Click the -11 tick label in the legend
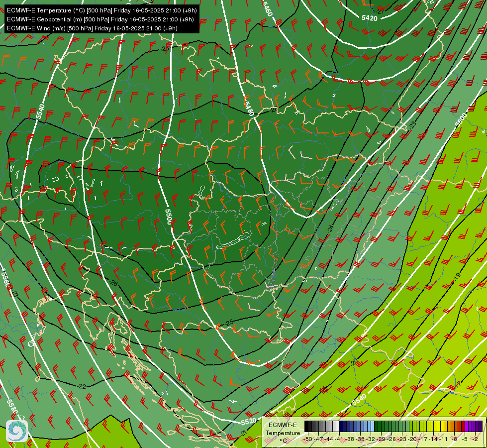This screenshot has width=487, height=448. (443, 439)
